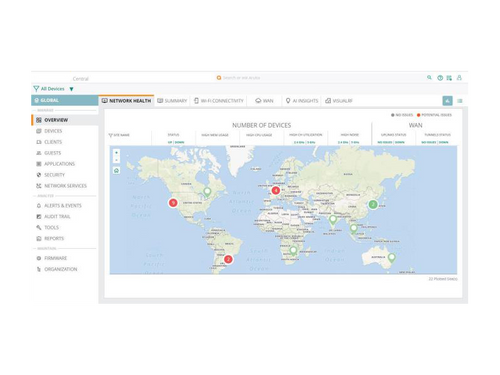Select the Global context bar
500x375 pixels.
point(65,100)
